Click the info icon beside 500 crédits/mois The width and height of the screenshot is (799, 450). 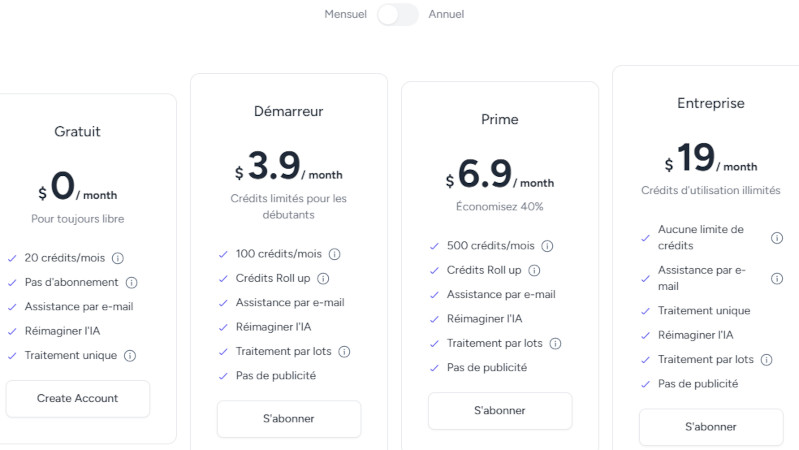547,246
